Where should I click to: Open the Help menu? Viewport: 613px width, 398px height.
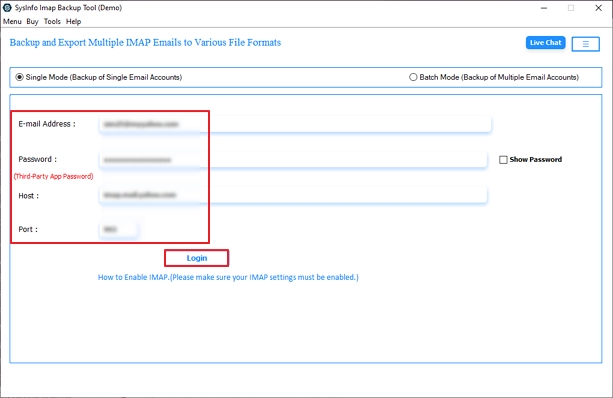pyautogui.click(x=73, y=22)
